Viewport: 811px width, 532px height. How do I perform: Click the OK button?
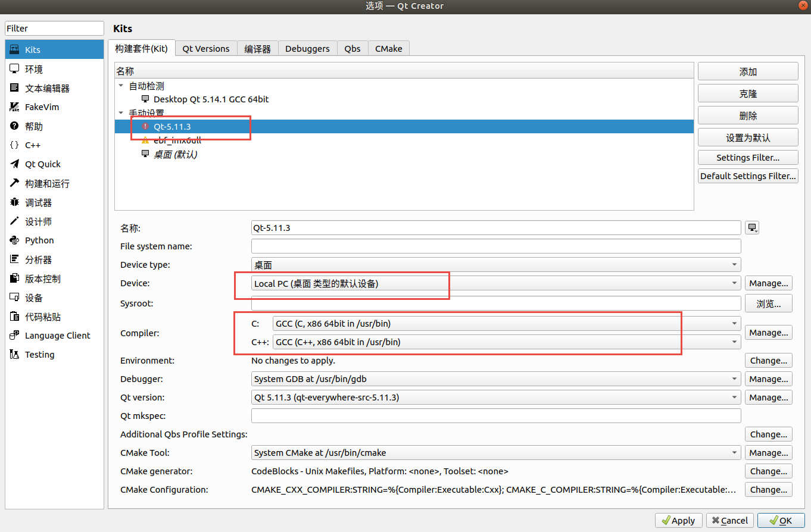point(781,521)
